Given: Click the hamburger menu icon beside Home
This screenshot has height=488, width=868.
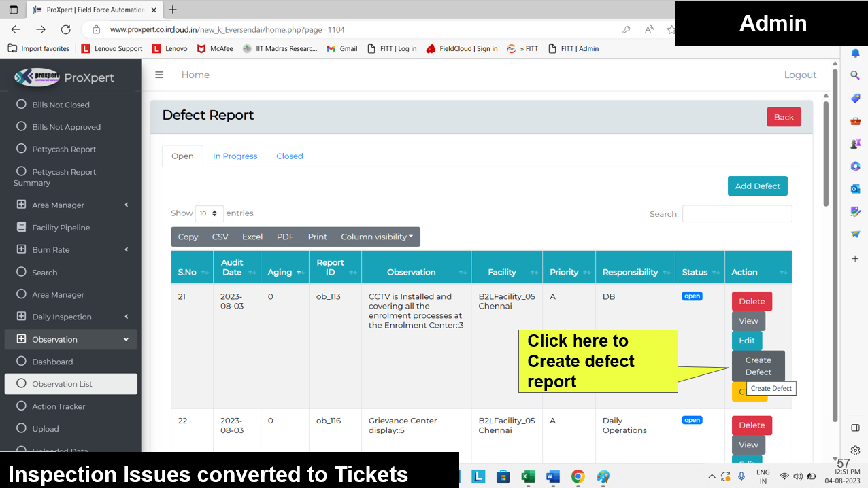Looking at the screenshot, I should (x=159, y=75).
